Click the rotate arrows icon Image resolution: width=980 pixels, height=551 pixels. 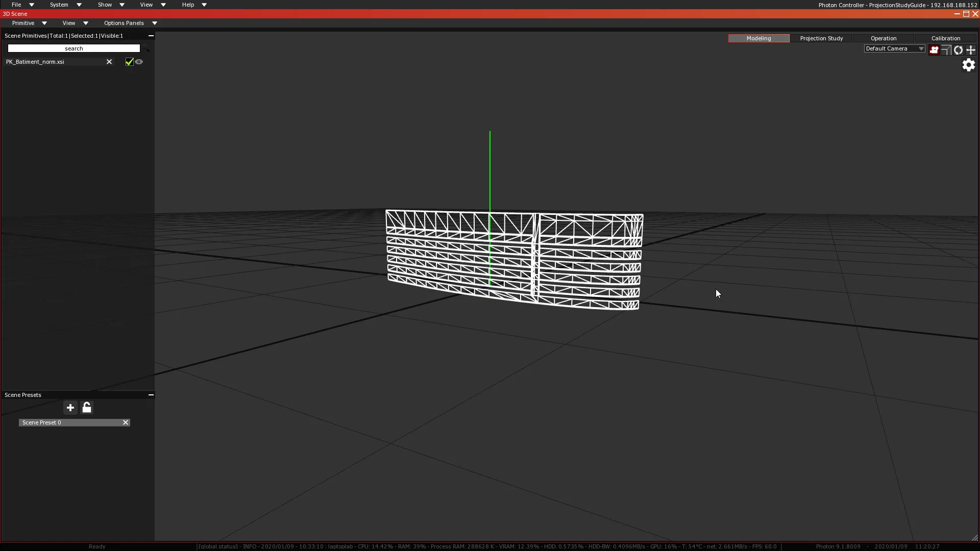pos(958,49)
